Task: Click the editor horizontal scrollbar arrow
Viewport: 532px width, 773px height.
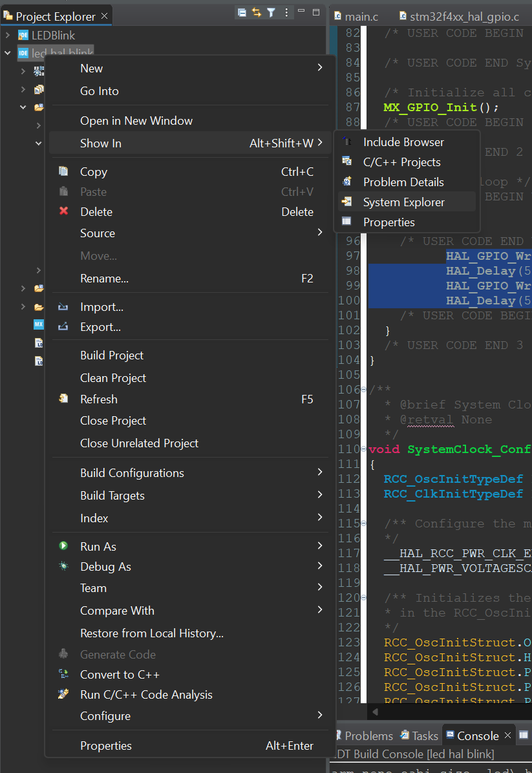Action: pos(376,712)
